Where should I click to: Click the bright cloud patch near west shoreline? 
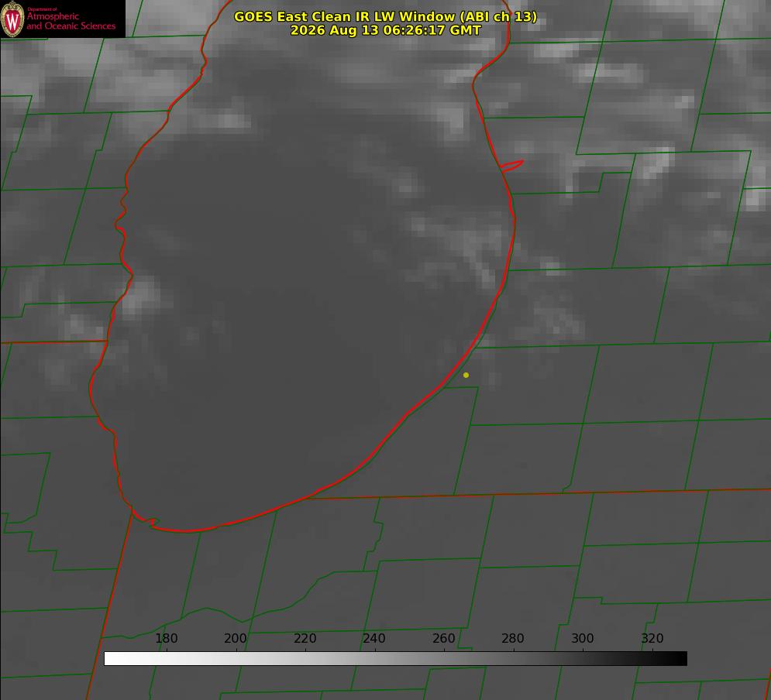tap(142, 296)
